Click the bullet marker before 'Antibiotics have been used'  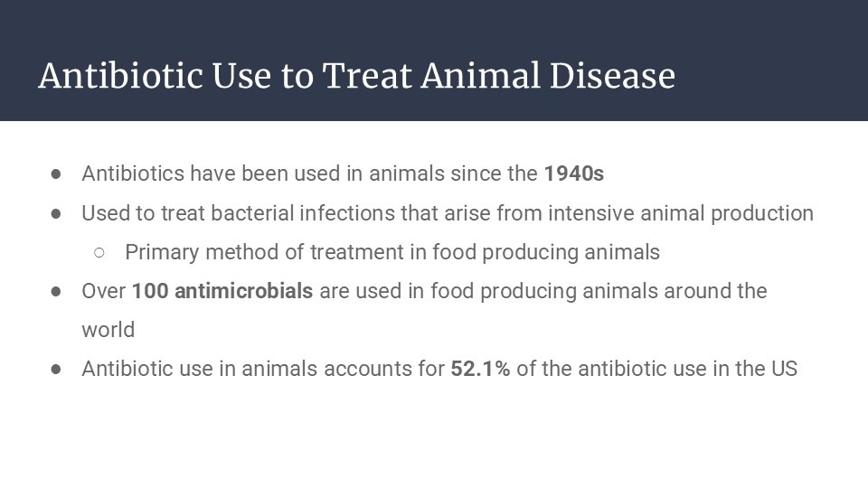(56, 174)
